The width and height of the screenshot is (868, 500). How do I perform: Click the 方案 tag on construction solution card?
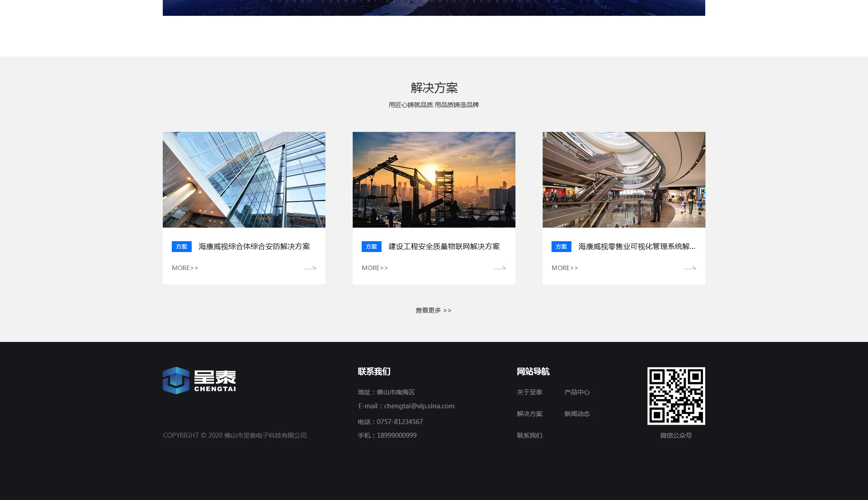click(372, 247)
